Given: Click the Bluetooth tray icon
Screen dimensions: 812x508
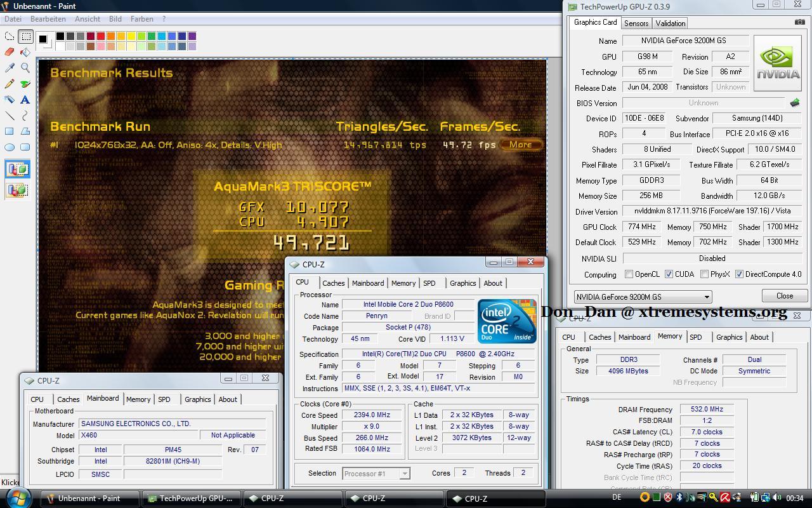Looking at the screenshot, I should tap(678, 498).
